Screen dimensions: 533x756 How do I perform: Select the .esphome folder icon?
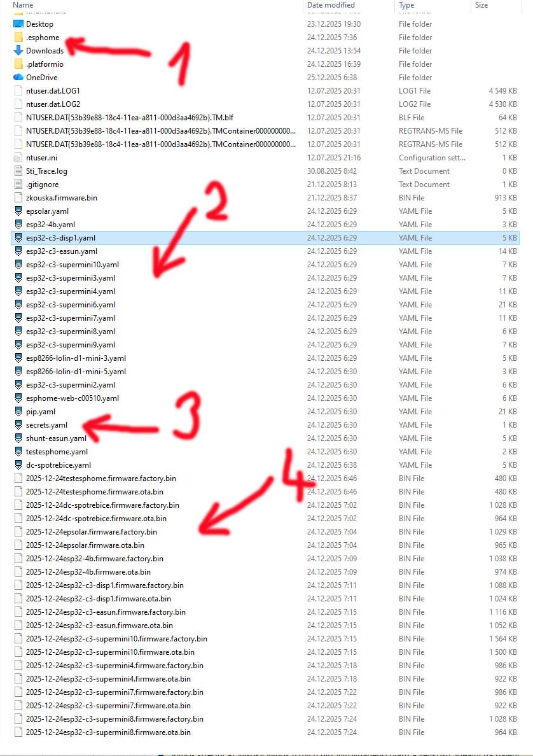(18, 37)
